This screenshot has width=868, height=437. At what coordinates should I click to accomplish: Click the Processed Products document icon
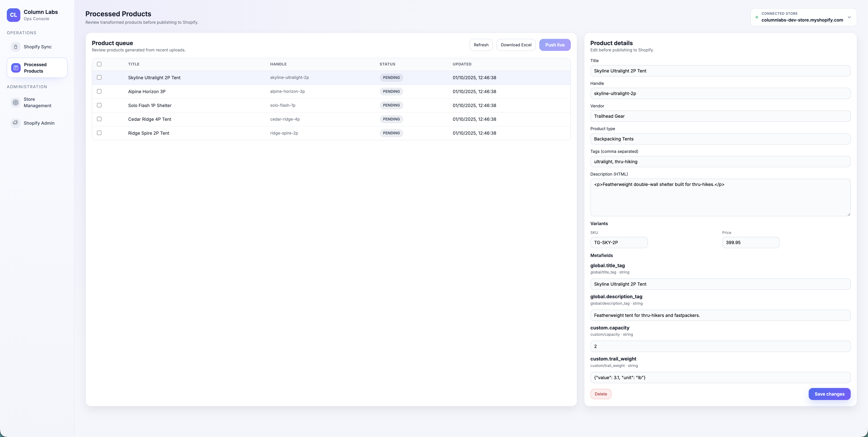(x=15, y=68)
